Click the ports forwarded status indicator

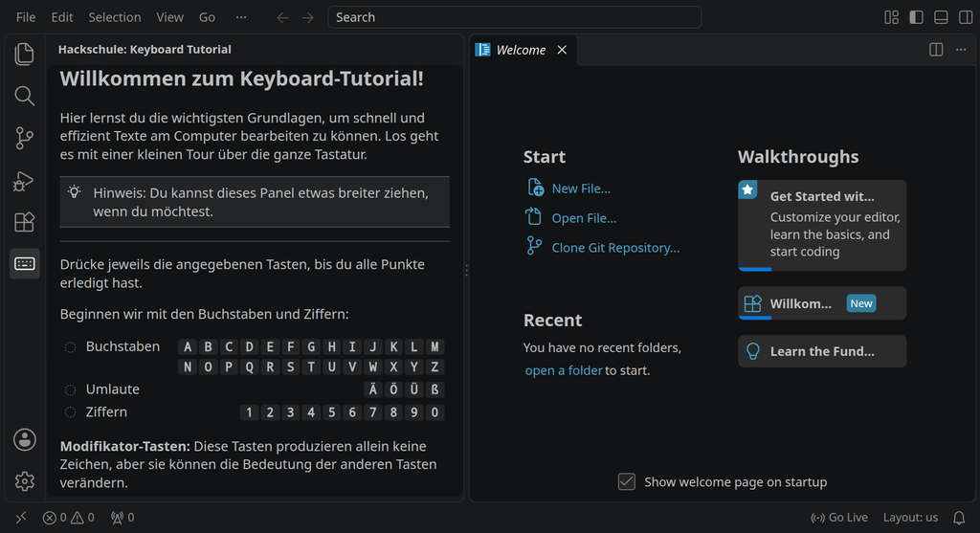[x=122, y=518]
